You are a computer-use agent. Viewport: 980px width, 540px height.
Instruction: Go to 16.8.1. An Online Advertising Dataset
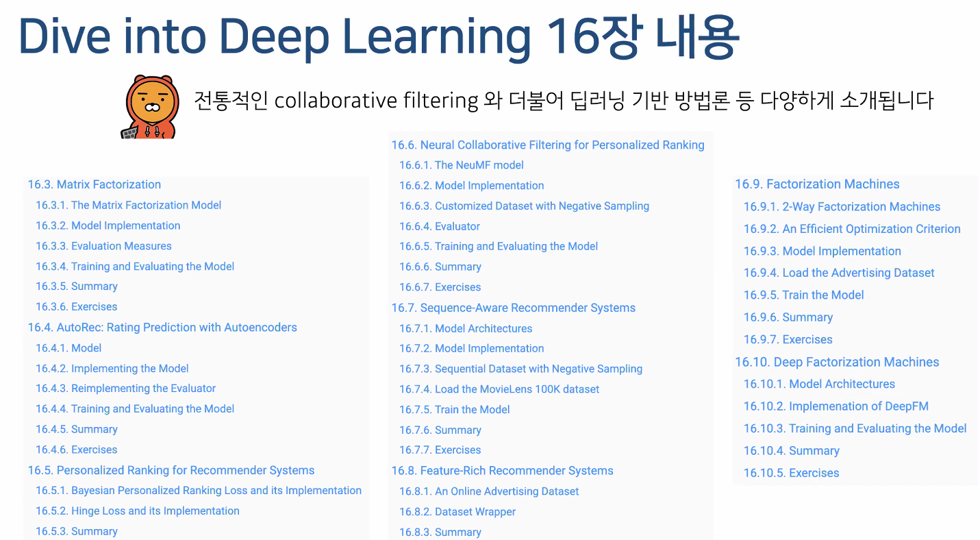(x=489, y=492)
